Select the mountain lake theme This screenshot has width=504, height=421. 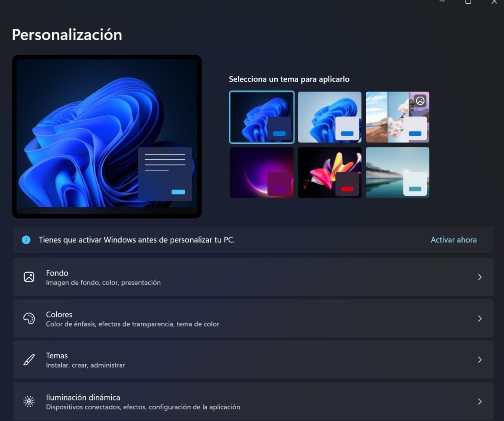(x=397, y=172)
